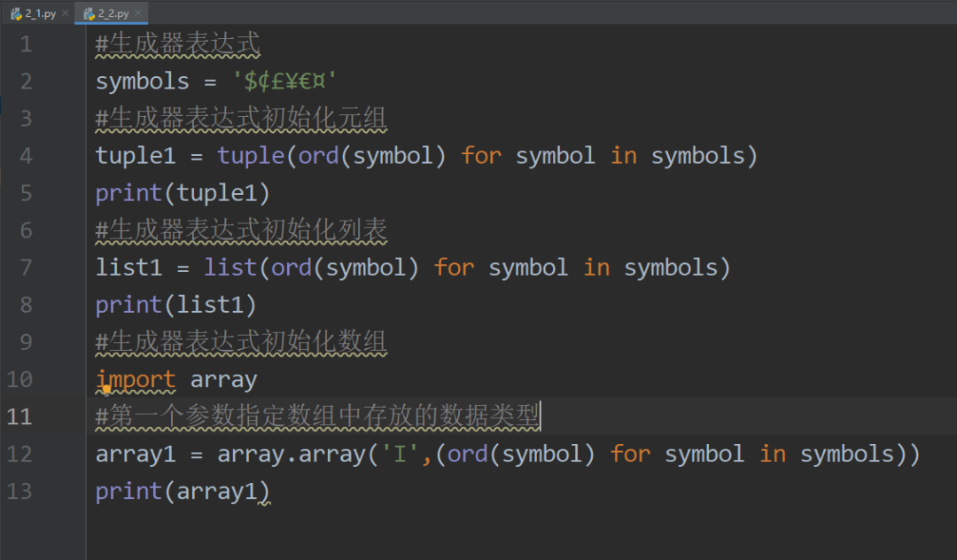Click line number 7 in gutter
The width and height of the screenshot is (957, 560).
pos(26,268)
